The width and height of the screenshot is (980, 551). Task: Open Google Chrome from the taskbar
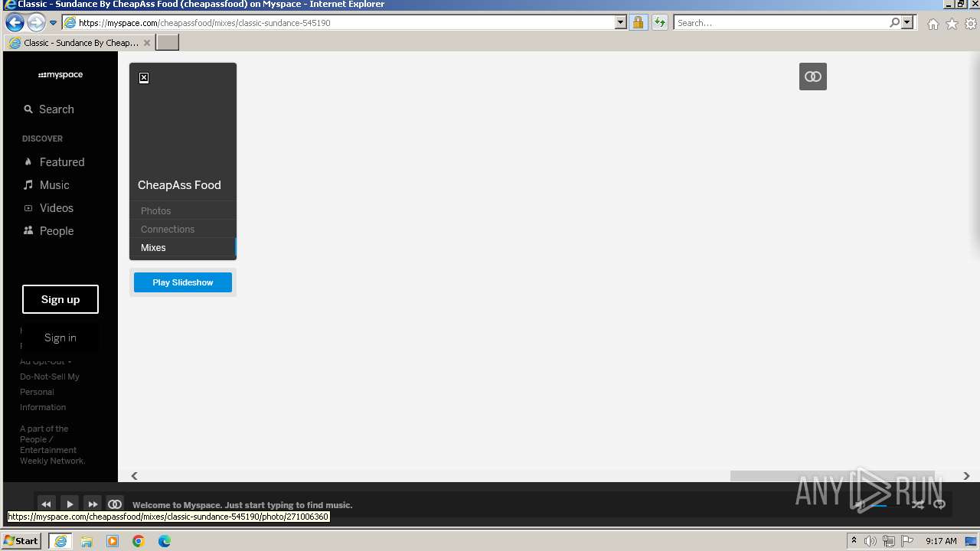139,541
